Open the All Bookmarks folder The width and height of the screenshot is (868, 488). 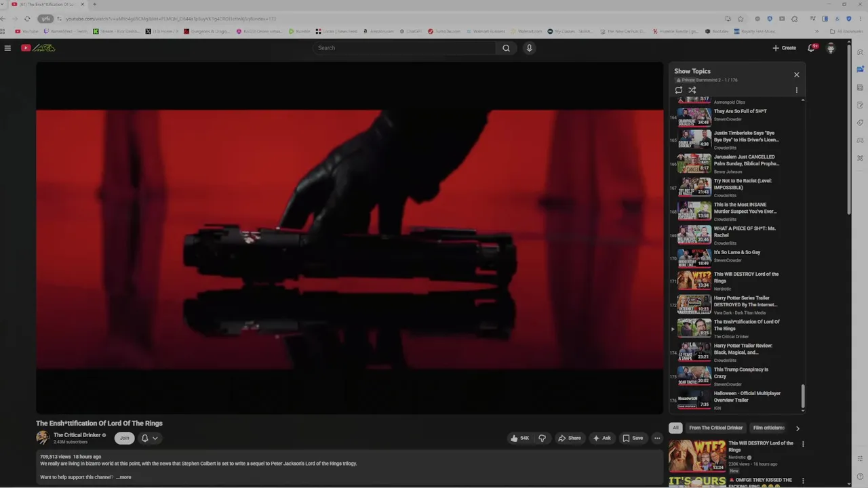(846, 31)
